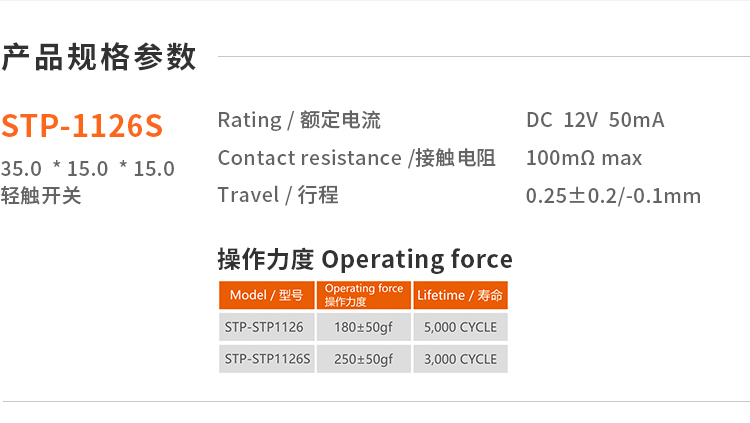The height and width of the screenshot is (423, 750).
Task: Click the 250±50gf force cell
Action: [x=364, y=359]
